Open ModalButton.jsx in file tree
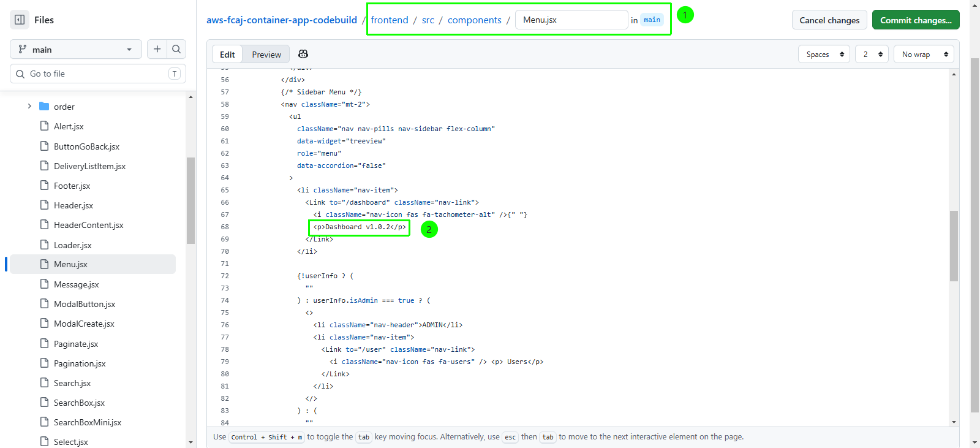Screen dimensions: 980x448 tap(85, 304)
